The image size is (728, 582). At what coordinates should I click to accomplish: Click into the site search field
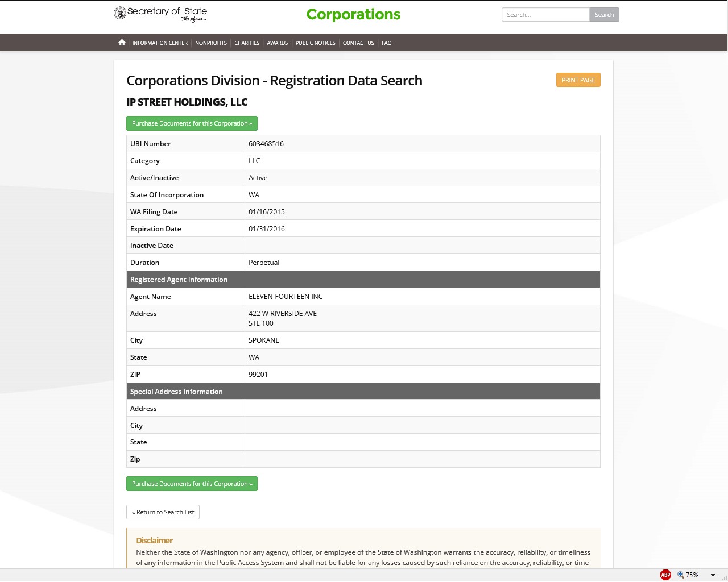(x=545, y=15)
